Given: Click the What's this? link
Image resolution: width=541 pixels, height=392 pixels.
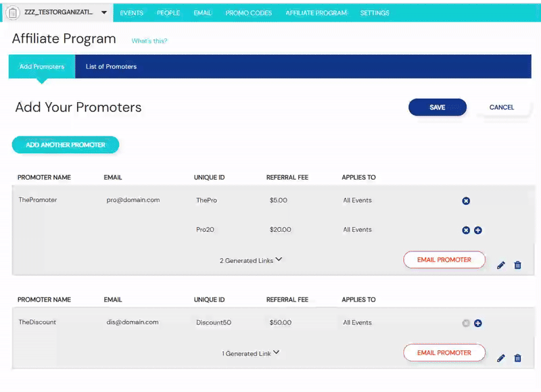Looking at the screenshot, I should tap(149, 41).
